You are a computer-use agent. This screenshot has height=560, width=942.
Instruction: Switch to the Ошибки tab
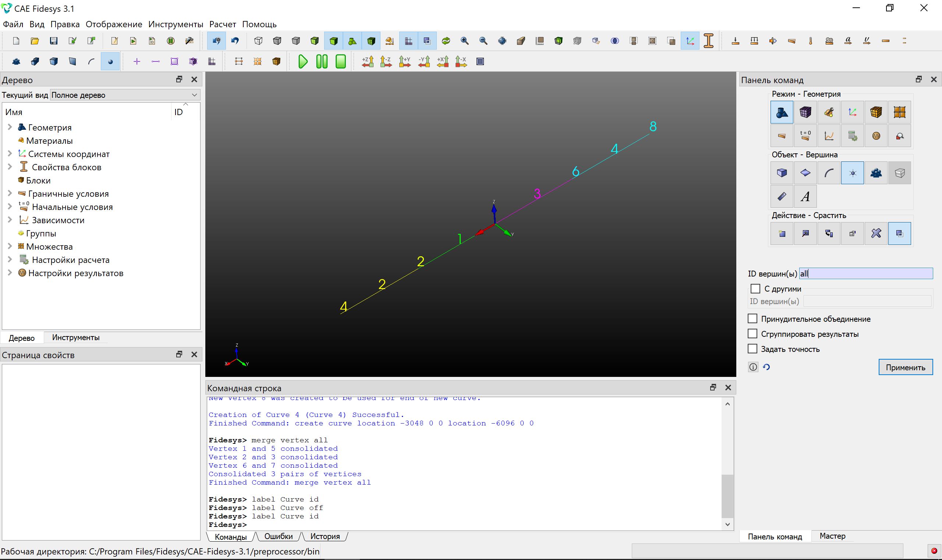(278, 536)
